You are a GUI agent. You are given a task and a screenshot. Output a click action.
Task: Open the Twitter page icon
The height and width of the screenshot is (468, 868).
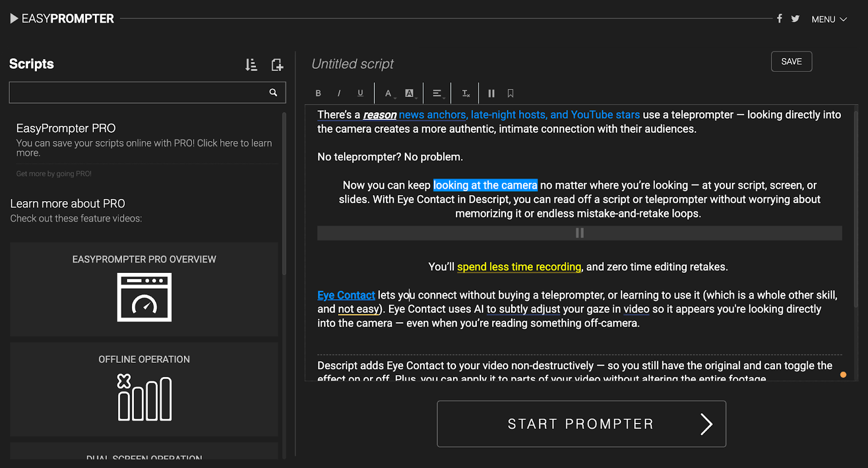point(795,18)
